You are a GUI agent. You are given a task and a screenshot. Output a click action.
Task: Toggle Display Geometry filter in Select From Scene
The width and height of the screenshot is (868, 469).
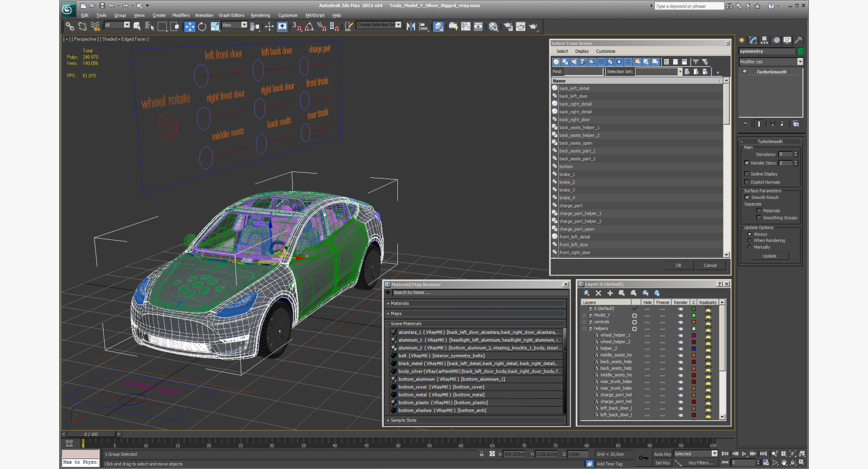(556, 62)
